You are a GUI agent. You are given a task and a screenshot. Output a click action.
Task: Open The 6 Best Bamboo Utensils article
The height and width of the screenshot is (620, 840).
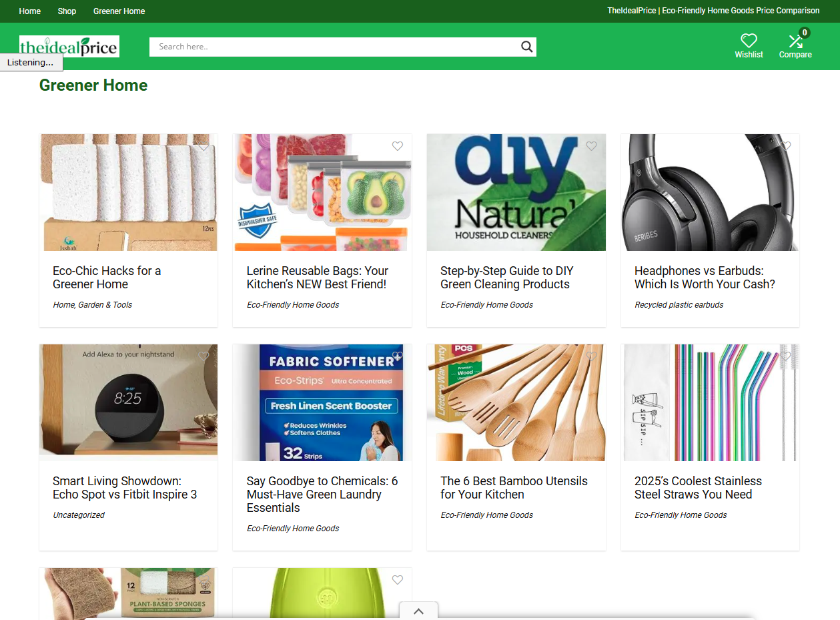(514, 488)
